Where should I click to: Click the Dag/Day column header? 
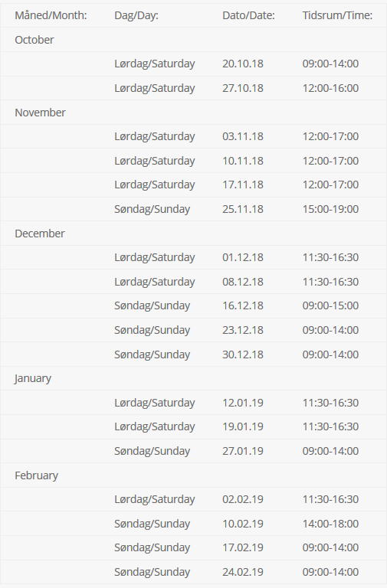tap(136, 15)
